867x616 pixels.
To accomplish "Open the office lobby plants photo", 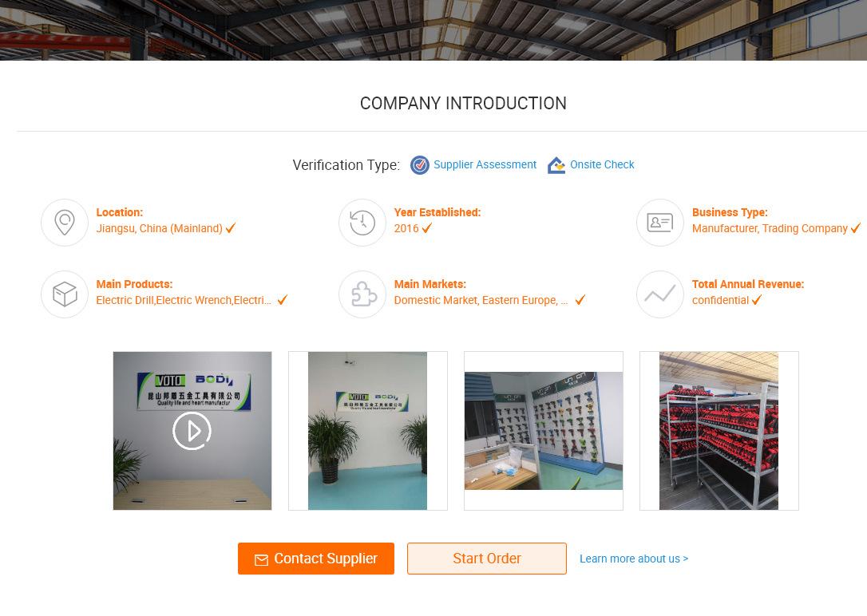I will point(367,431).
